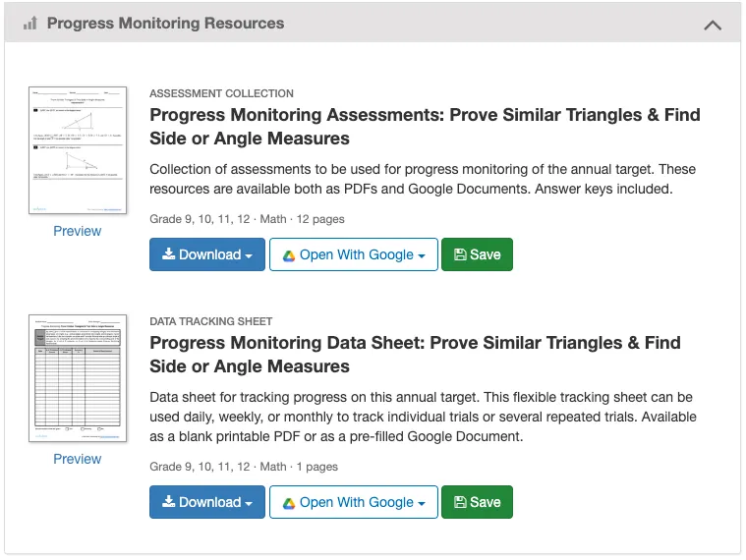Viewport: 746px width, 560px height.
Task: Click download arrow icon for assessments collection
Action: (x=169, y=254)
